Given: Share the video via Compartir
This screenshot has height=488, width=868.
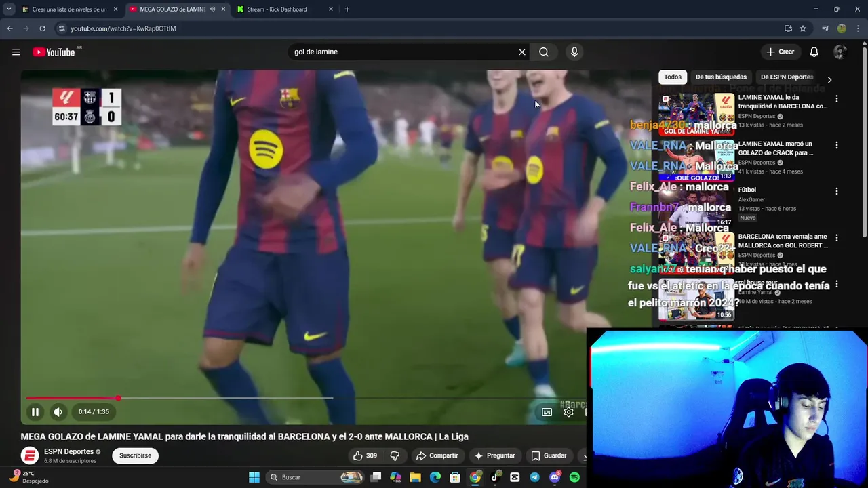Looking at the screenshot, I should point(437,456).
